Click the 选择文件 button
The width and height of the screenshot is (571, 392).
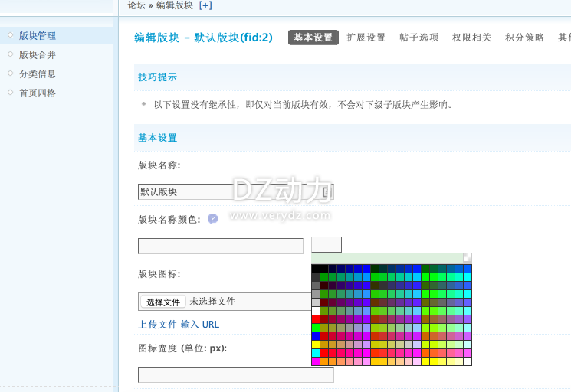click(x=163, y=302)
